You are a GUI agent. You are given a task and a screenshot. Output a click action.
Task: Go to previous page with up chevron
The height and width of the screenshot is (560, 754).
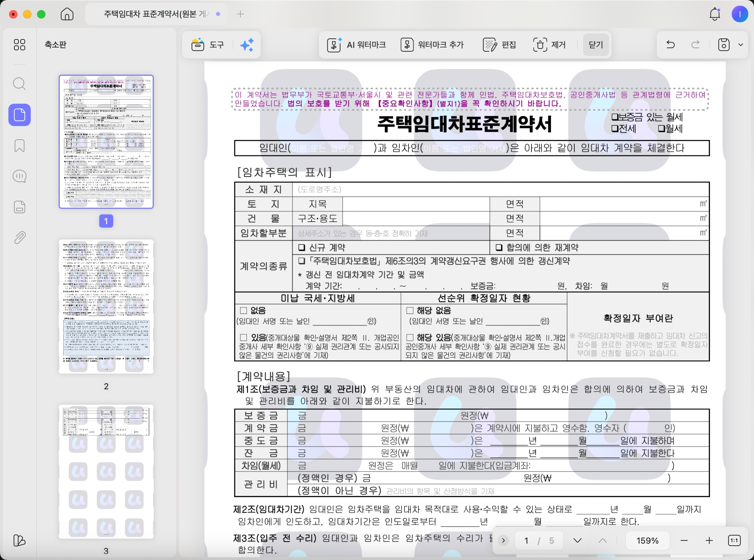[x=603, y=540]
